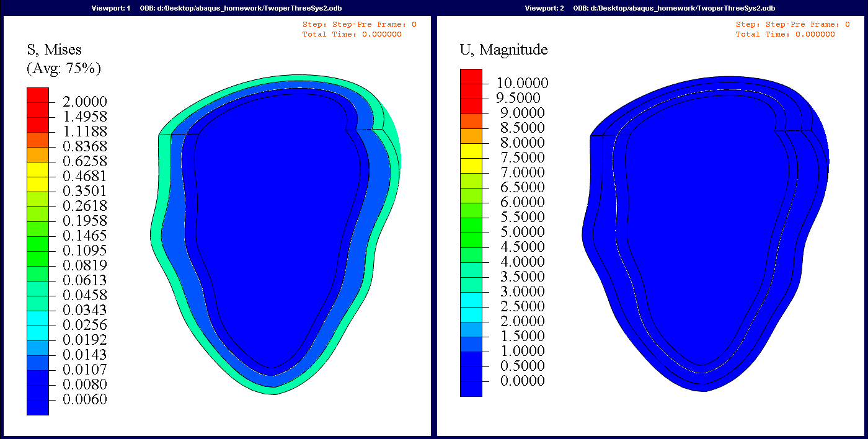
Task: Pick the top red band in Mises legend
Action: [x=37, y=95]
